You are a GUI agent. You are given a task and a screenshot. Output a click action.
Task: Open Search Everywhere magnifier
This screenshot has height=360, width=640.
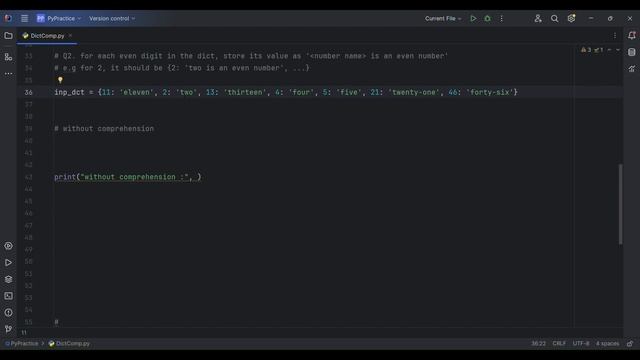pyautogui.click(x=554, y=18)
